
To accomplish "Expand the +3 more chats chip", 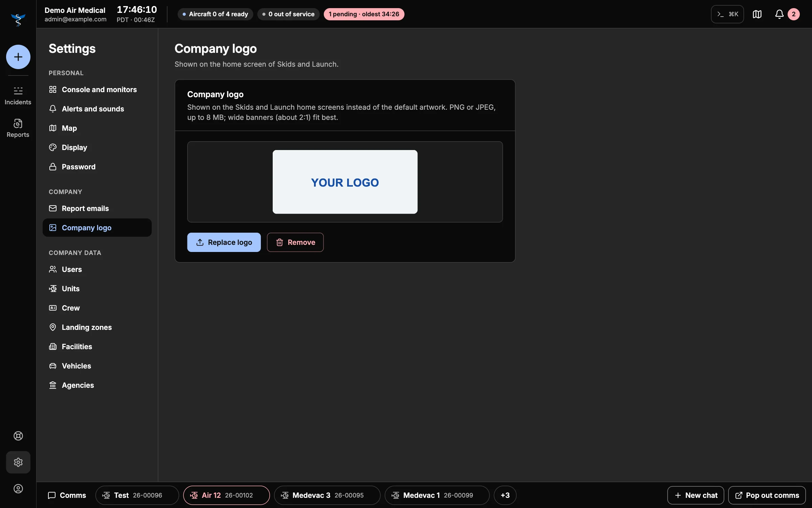I will (505, 495).
